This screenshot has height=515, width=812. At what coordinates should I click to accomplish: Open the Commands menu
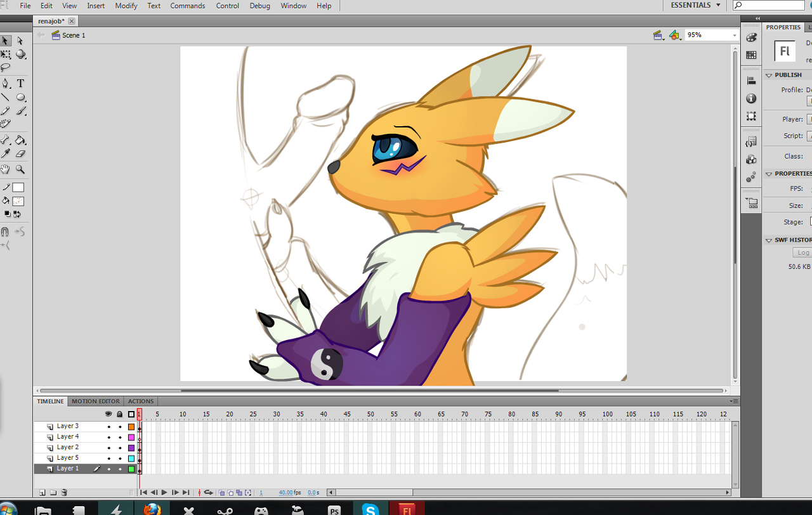pos(188,6)
